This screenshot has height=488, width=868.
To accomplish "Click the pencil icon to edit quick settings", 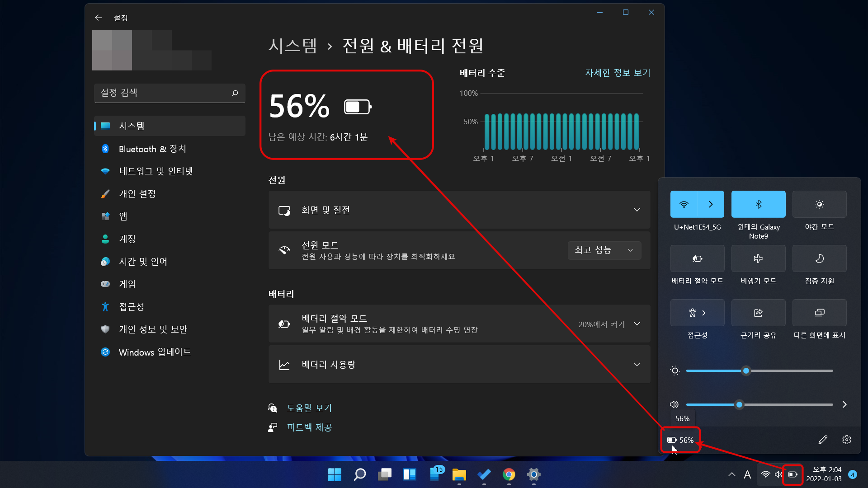I will point(823,439).
